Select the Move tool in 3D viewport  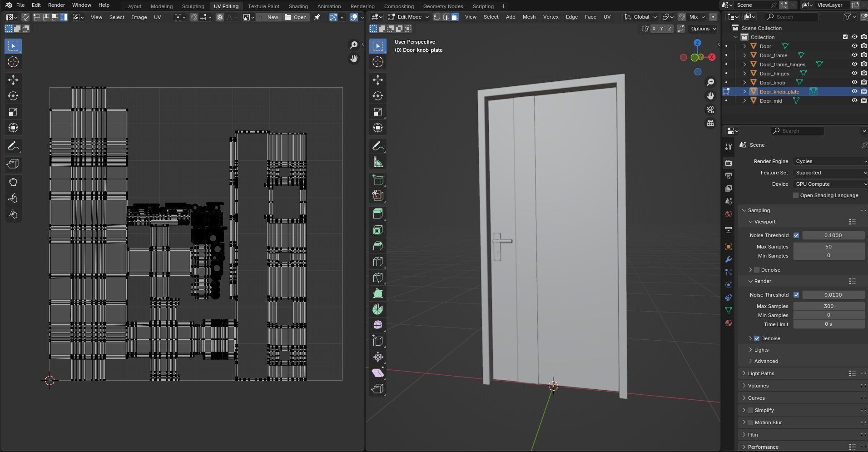(378, 80)
